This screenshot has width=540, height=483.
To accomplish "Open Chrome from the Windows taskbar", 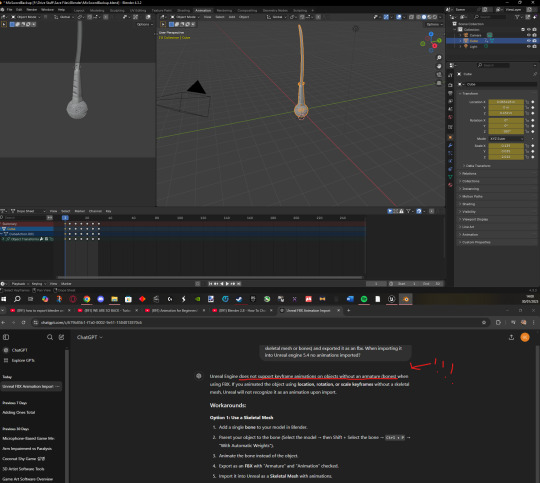I will pos(87,299).
